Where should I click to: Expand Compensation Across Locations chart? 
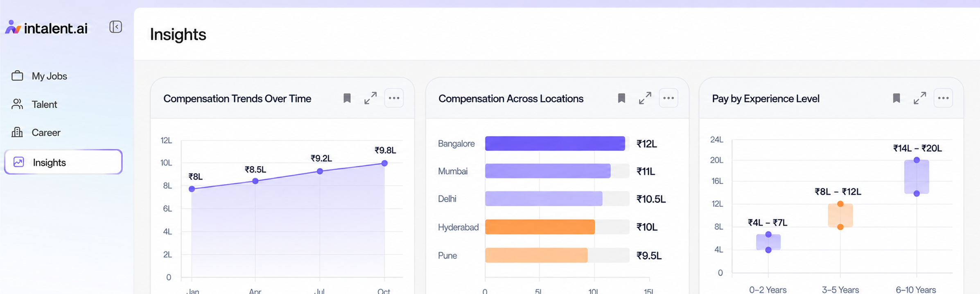coord(645,98)
